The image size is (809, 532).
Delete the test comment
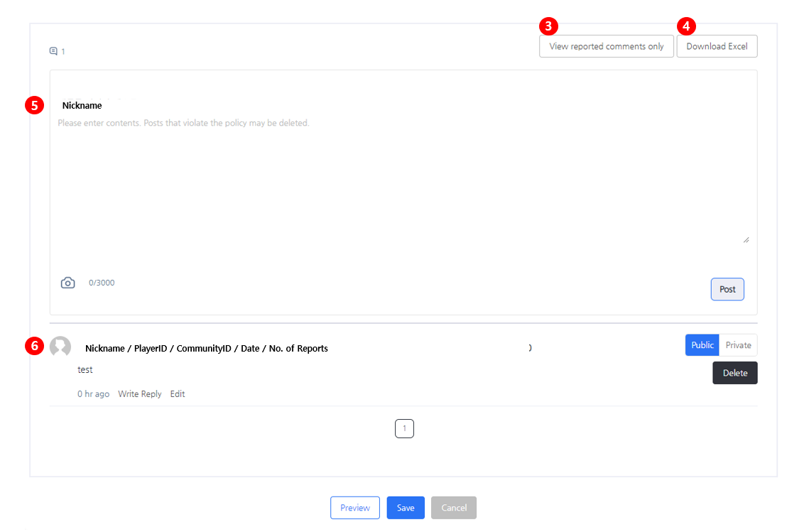[734, 373]
